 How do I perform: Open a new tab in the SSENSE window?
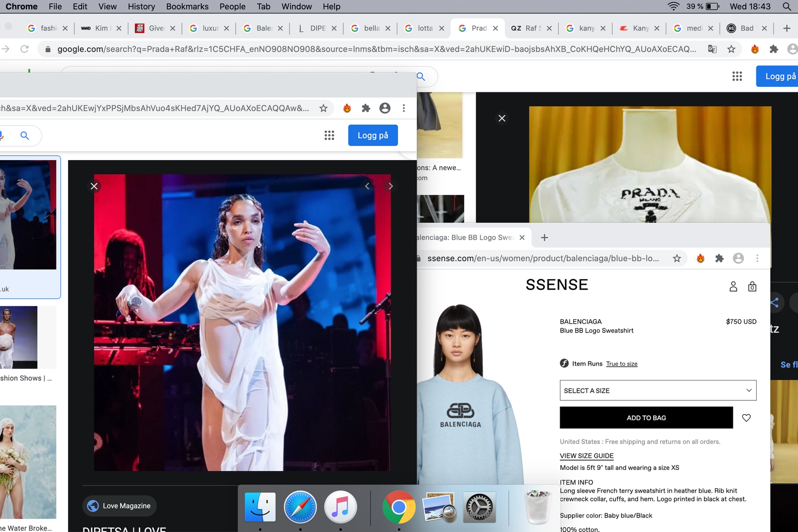pyautogui.click(x=544, y=238)
